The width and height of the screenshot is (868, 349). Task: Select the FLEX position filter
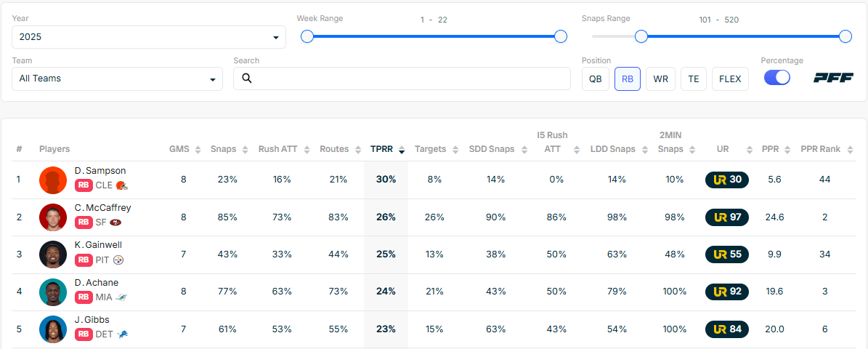[730, 79]
